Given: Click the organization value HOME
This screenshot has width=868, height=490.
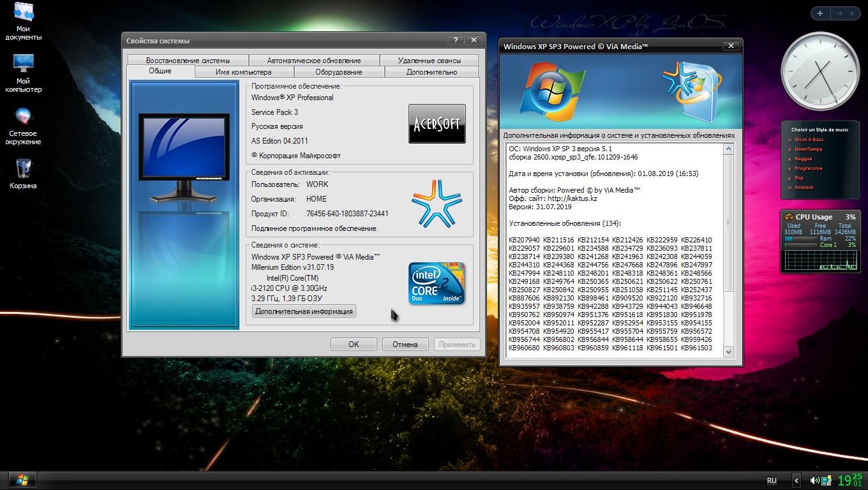Looking at the screenshot, I should [317, 199].
